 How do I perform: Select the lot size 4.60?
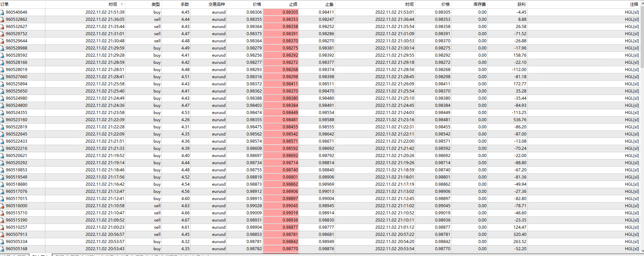185,199
